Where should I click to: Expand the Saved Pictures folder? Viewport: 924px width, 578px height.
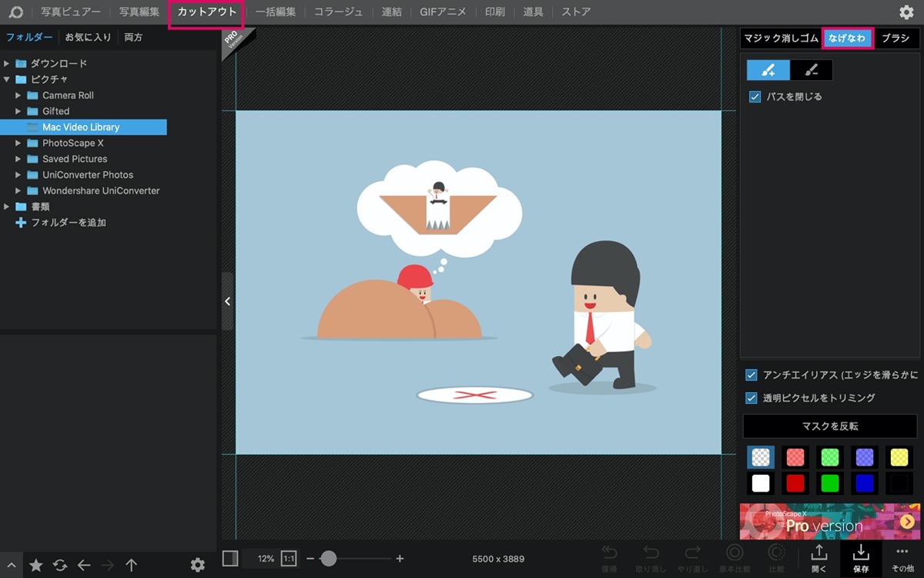(18, 160)
